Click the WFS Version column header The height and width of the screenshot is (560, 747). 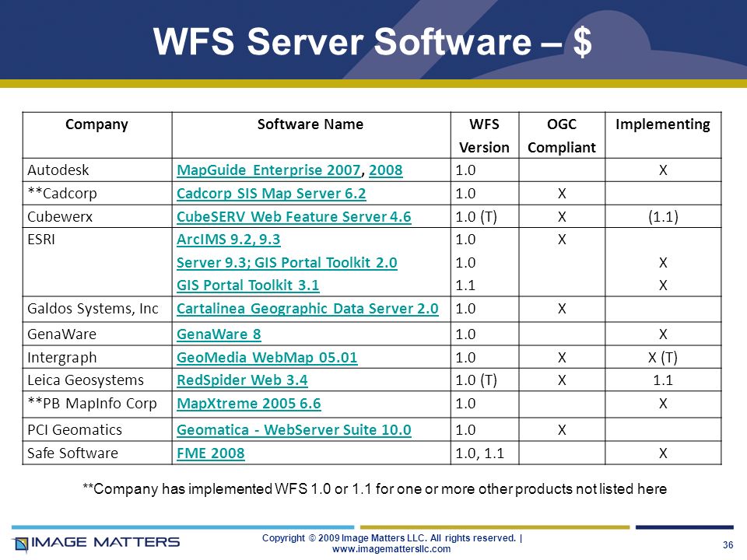(484, 135)
